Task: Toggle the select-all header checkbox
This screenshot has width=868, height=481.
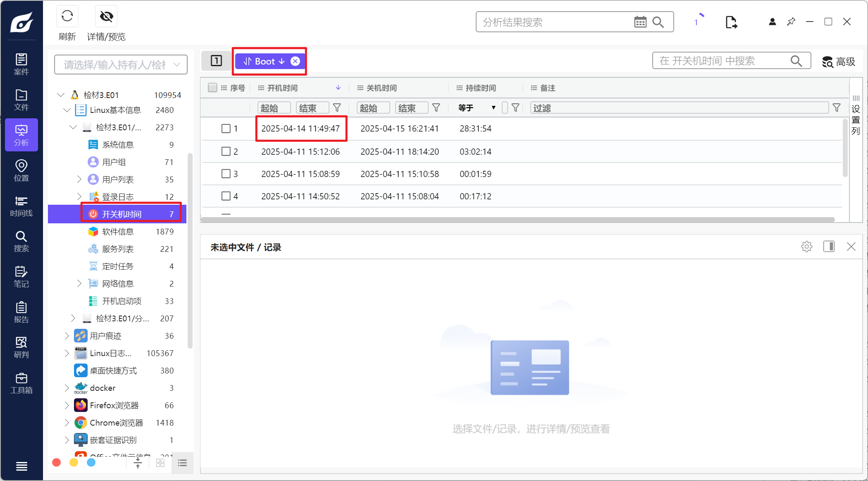Action: click(212, 88)
